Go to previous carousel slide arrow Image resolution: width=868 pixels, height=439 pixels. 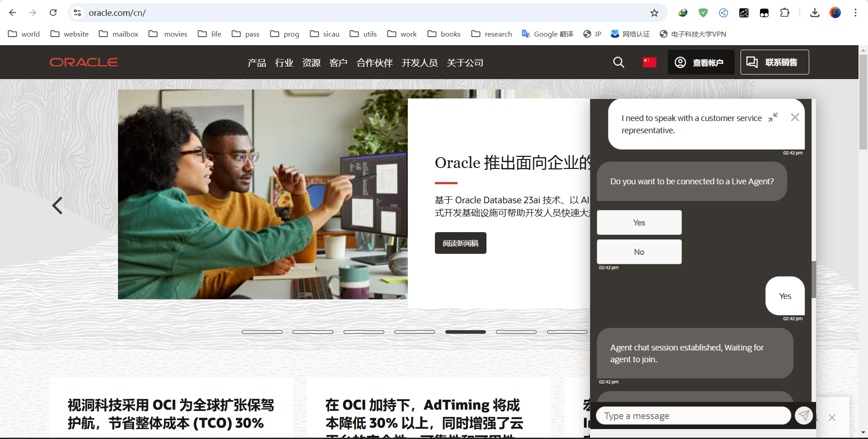(57, 205)
